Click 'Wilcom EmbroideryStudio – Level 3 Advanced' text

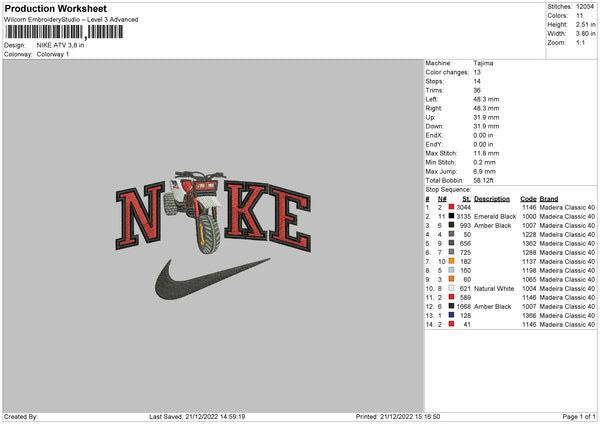tap(71, 20)
